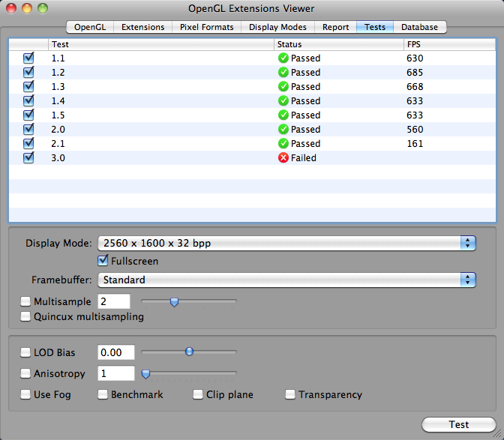
Task: Enable Quincux multisampling
Action: (x=25, y=316)
